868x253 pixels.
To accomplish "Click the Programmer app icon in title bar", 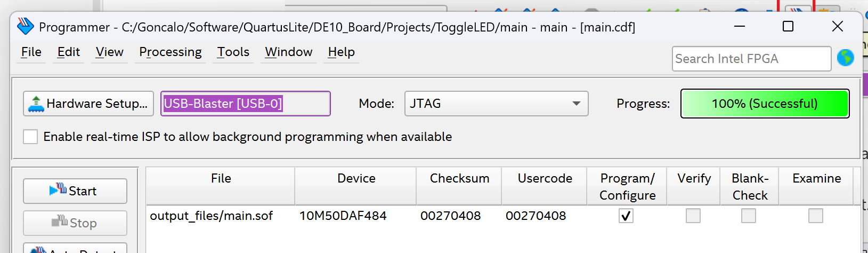I will (26, 27).
